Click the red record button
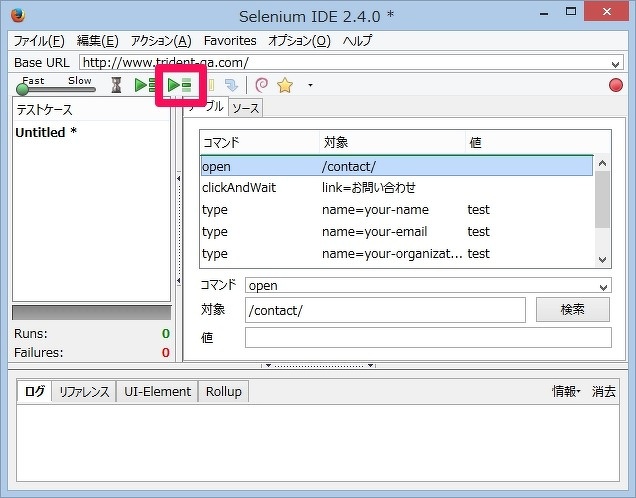Viewport: 636px width, 498px height. (615, 86)
